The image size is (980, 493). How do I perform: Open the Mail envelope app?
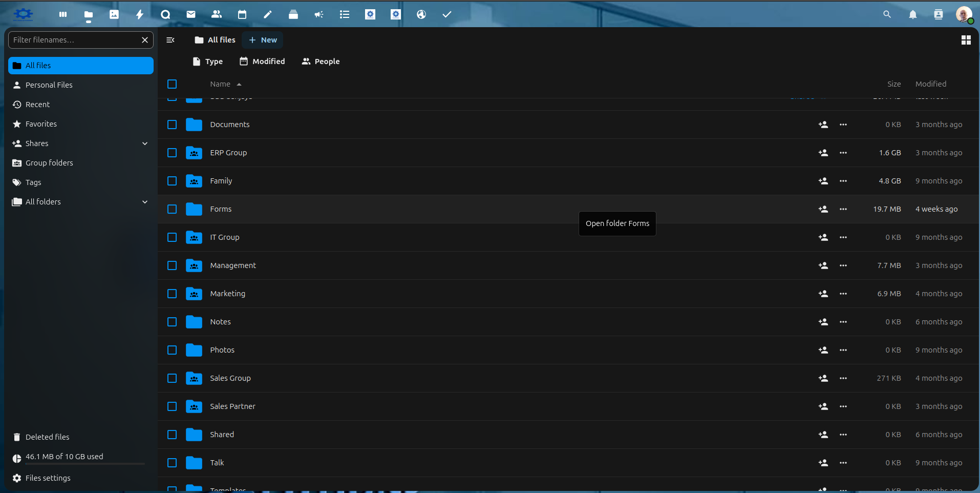(191, 14)
